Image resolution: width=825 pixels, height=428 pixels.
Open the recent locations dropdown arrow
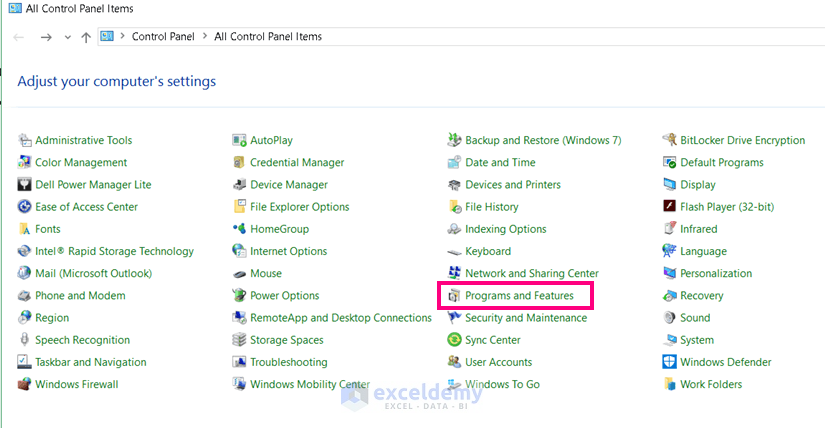pyautogui.click(x=67, y=37)
